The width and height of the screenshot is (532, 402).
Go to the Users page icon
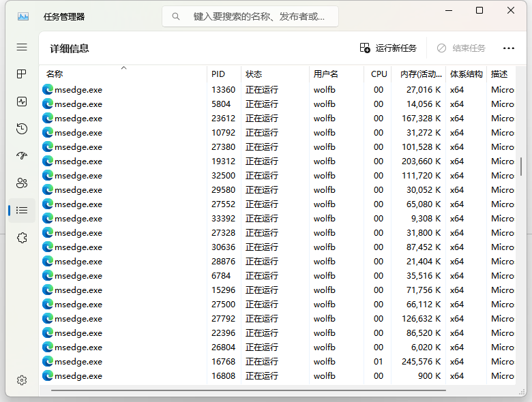click(x=22, y=183)
